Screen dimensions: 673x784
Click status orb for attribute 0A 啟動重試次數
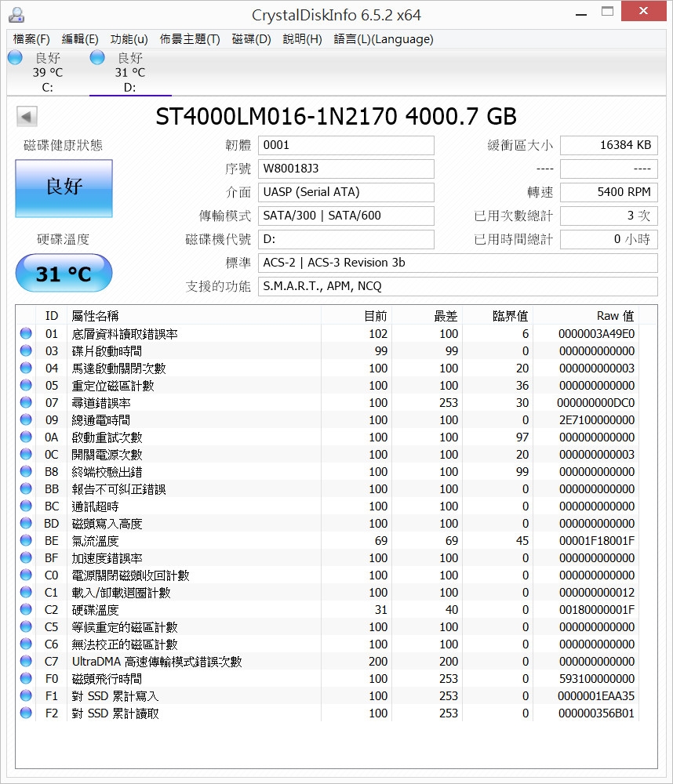(x=26, y=437)
